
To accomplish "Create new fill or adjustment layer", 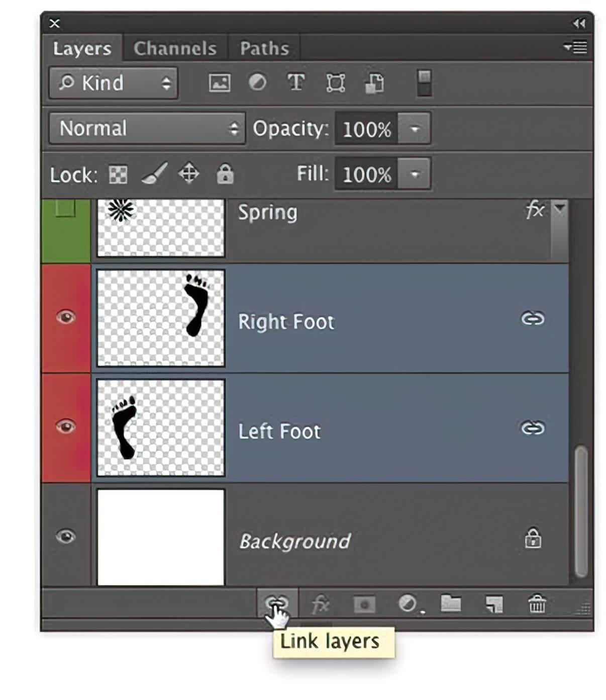I will click(408, 603).
